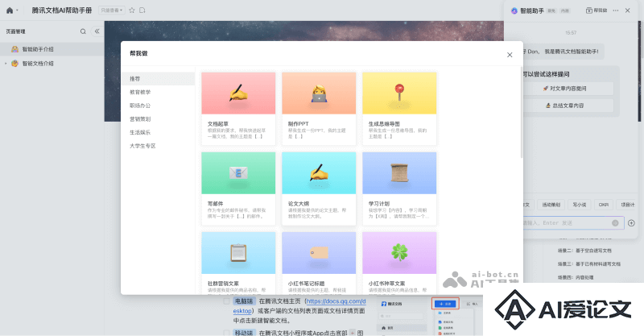Select the 写小说 quick prompt chip
The height and width of the screenshot is (336, 644).
coord(580,205)
